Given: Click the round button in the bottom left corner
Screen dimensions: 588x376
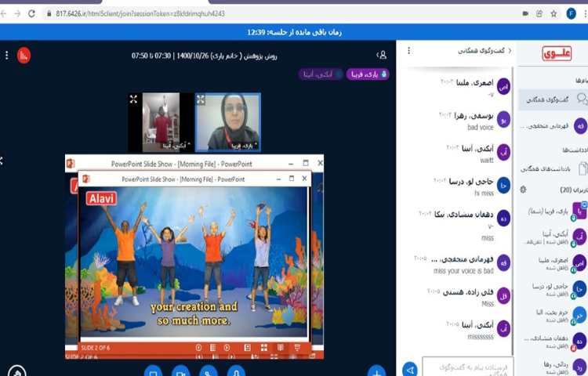Looking at the screenshot, I should tap(17, 371).
